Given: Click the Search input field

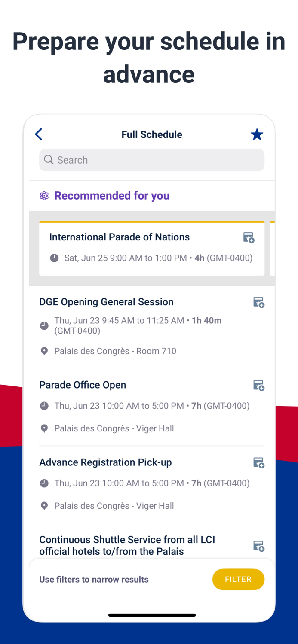Looking at the screenshot, I should 152,160.
